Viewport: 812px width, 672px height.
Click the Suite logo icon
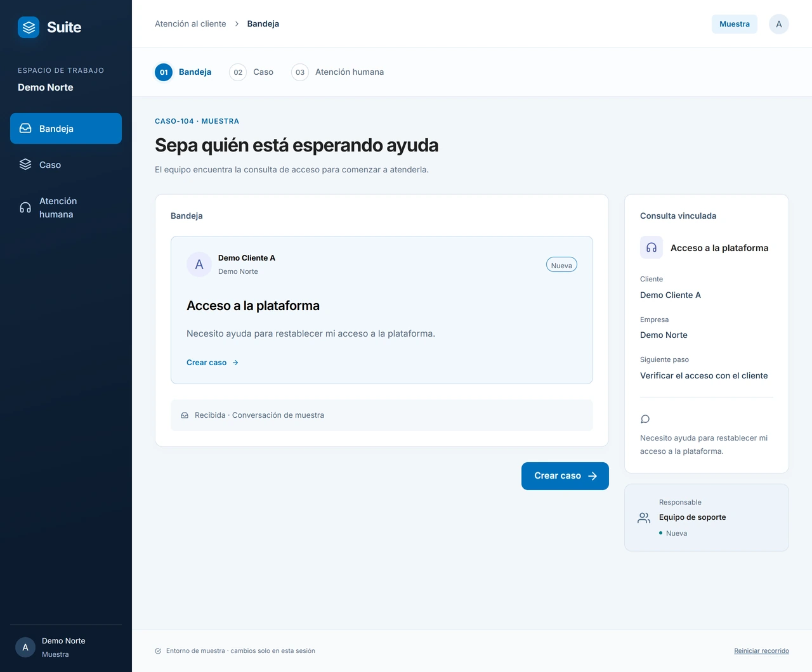[x=29, y=27]
